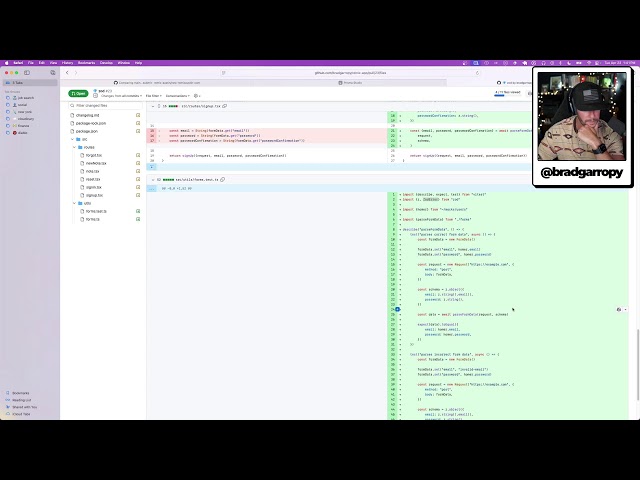The height and width of the screenshot is (480, 640).
Task: Expand lines above the forms.test.ts hunk
Action: click(x=151, y=189)
